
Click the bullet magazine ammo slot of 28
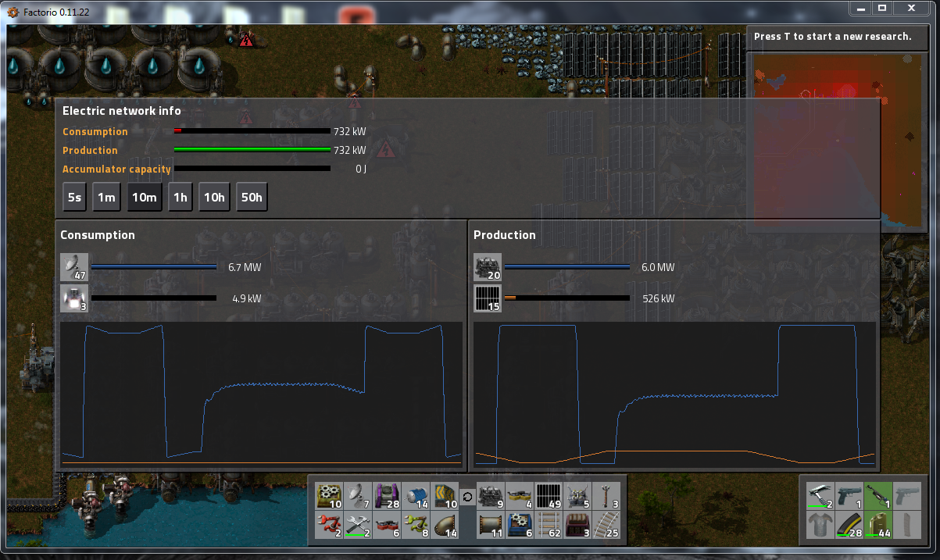(849, 525)
